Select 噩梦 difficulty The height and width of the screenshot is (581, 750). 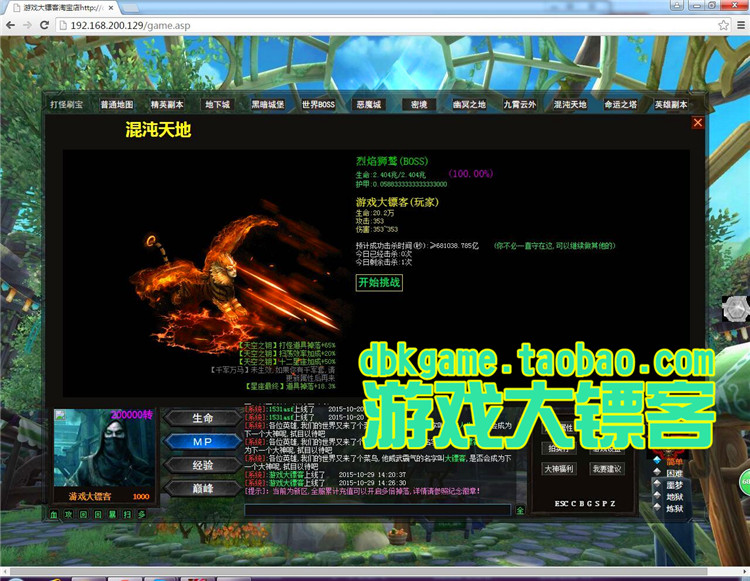(x=674, y=485)
